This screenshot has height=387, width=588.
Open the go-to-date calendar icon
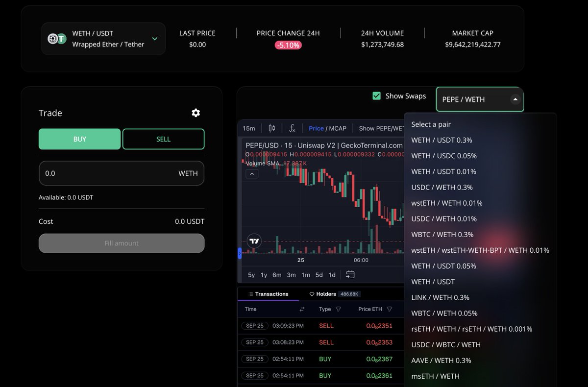pos(350,275)
